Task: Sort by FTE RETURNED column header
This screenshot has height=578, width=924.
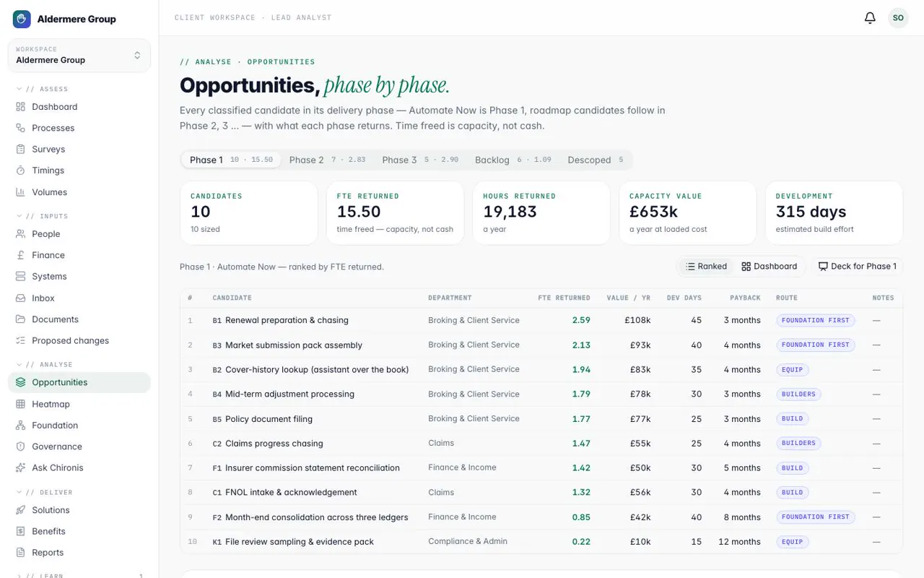Action: 564,298
